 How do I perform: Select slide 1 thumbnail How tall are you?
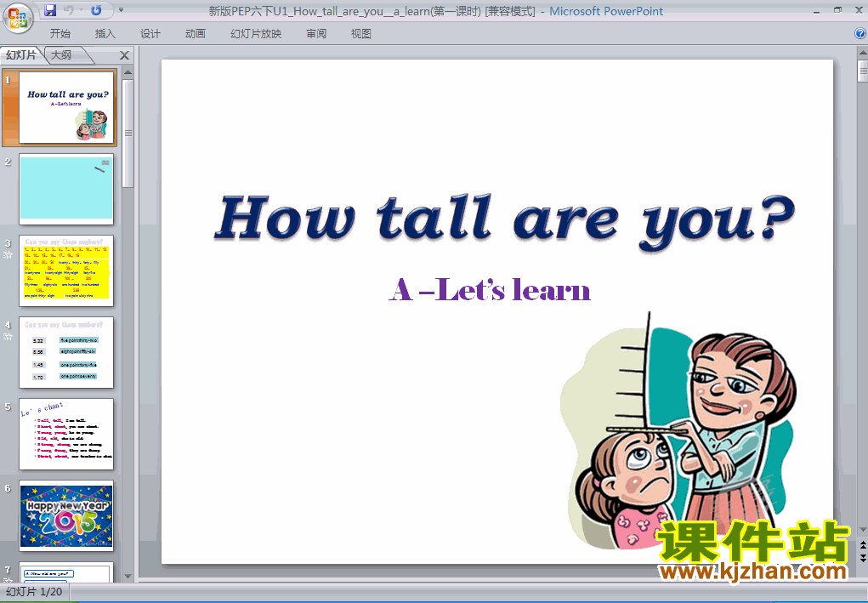tap(66, 107)
